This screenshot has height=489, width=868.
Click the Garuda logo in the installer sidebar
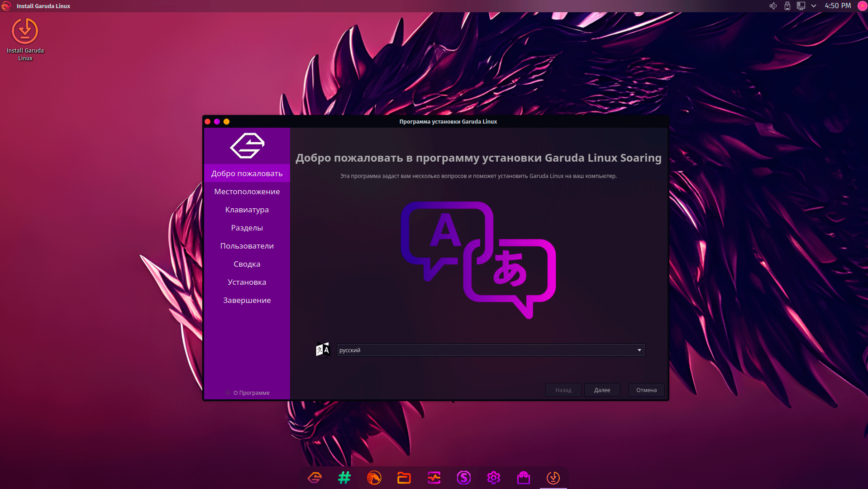(x=247, y=146)
